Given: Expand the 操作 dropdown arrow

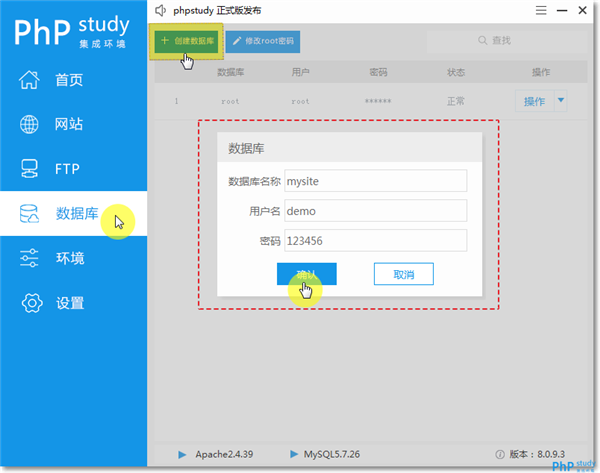Looking at the screenshot, I should (561, 100).
